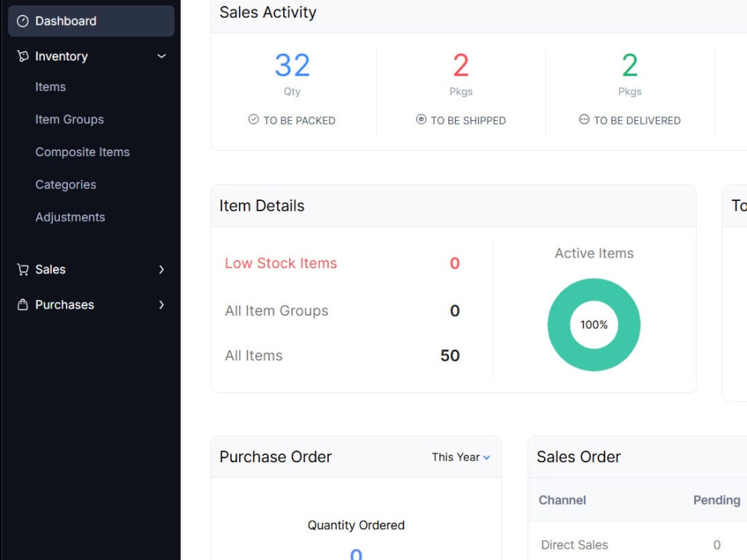Click the Sales Activity heading
This screenshot has height=560, width=747.
point(267,13)
